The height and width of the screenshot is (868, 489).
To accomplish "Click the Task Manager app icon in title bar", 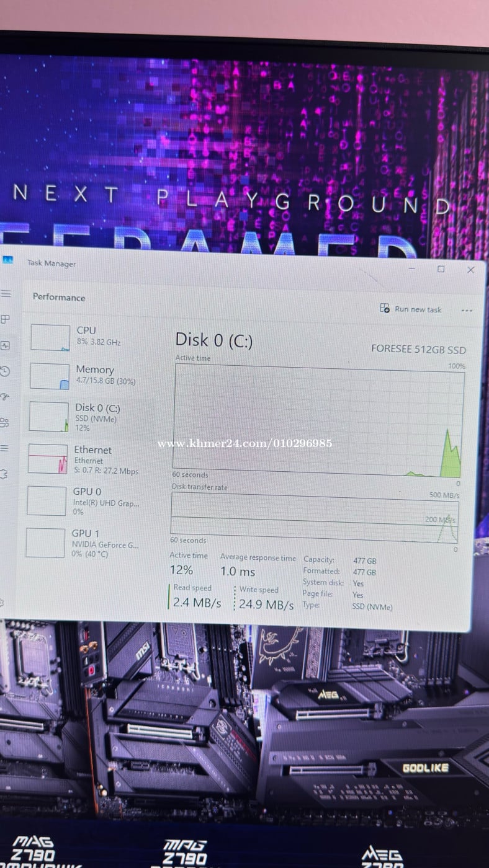I will 7,260.
